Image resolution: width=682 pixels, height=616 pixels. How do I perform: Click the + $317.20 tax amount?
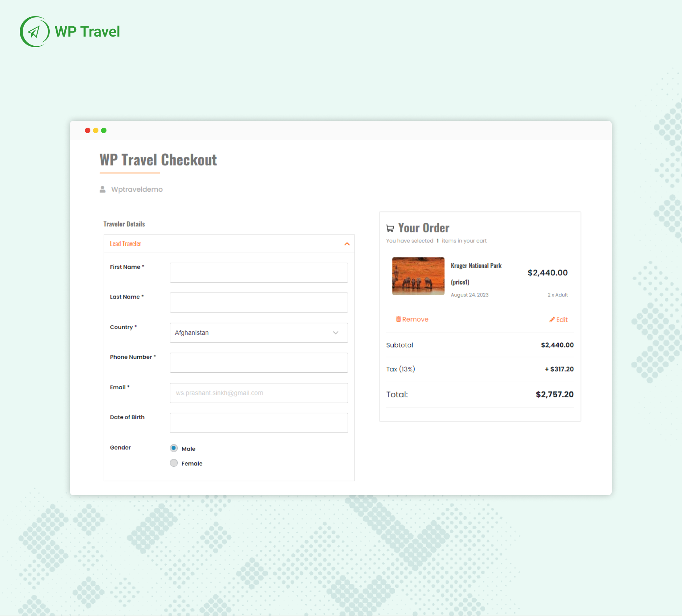559,369
